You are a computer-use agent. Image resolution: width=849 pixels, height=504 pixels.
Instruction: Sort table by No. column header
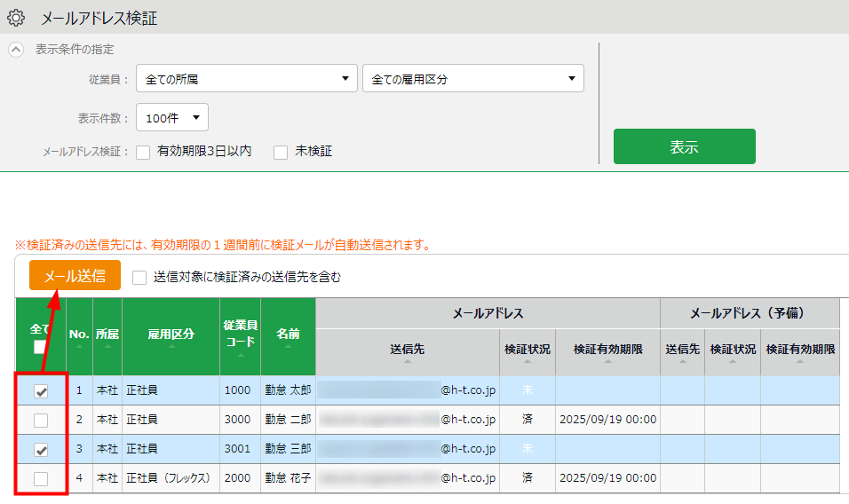pyautogui.click(x=79, y=336)
